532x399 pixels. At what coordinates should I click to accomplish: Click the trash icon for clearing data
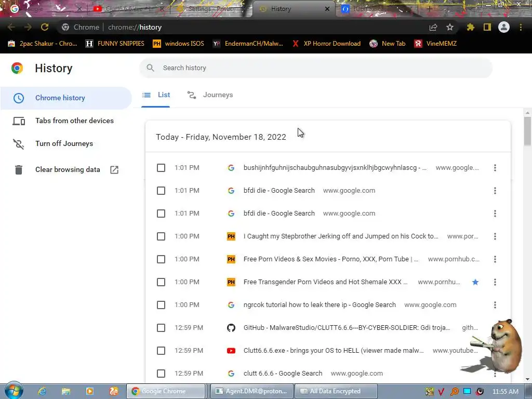tap(19, 170)
